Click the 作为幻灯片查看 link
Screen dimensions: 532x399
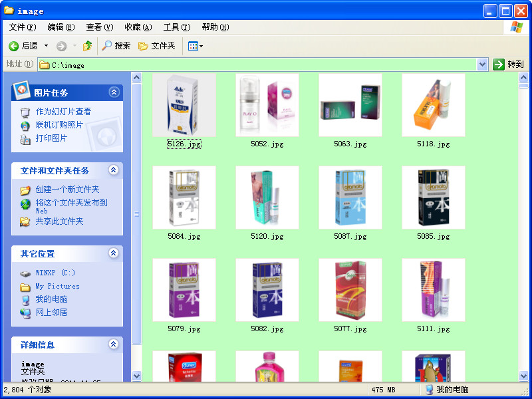point(63,112)
